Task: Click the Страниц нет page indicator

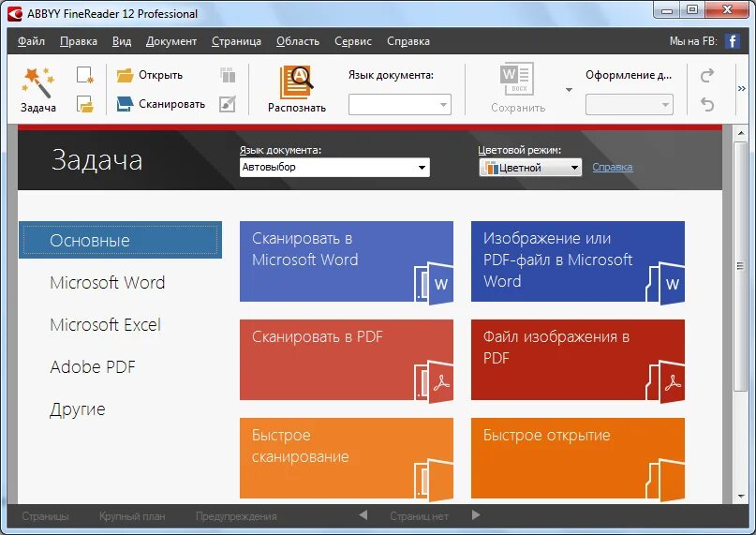Action: point(419,516)
